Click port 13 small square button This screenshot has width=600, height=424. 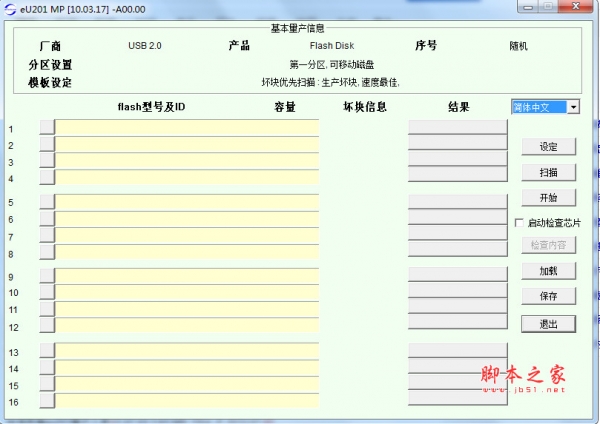point(47,351)
